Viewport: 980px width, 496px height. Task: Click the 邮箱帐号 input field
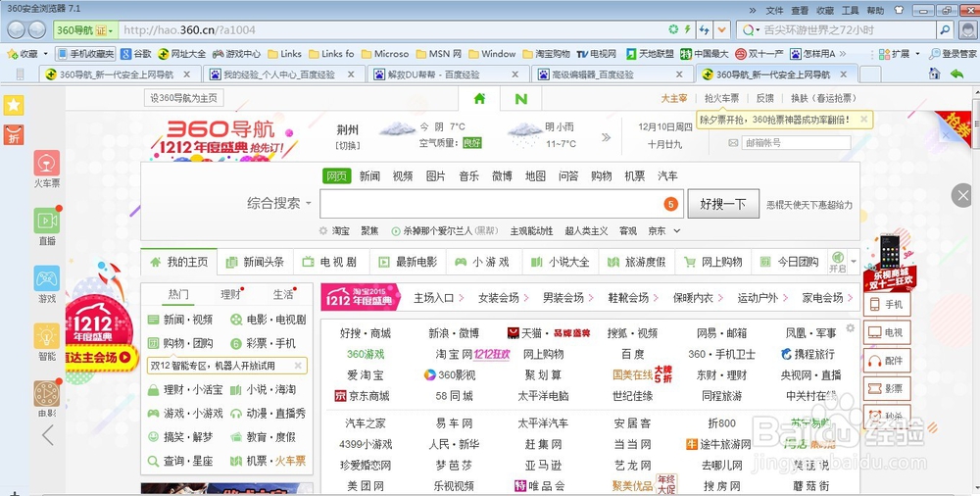796,142
